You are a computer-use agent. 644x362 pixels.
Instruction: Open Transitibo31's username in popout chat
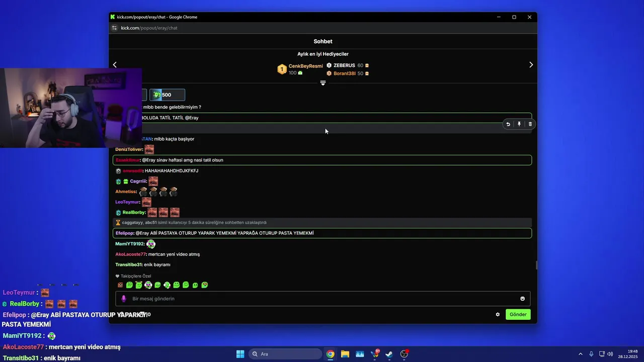[129, 265]
